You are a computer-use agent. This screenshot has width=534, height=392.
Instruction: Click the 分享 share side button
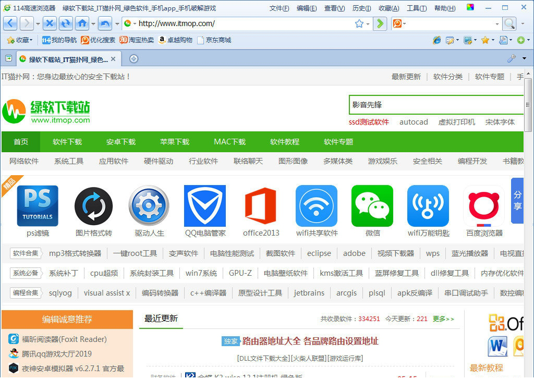[517, 200]
